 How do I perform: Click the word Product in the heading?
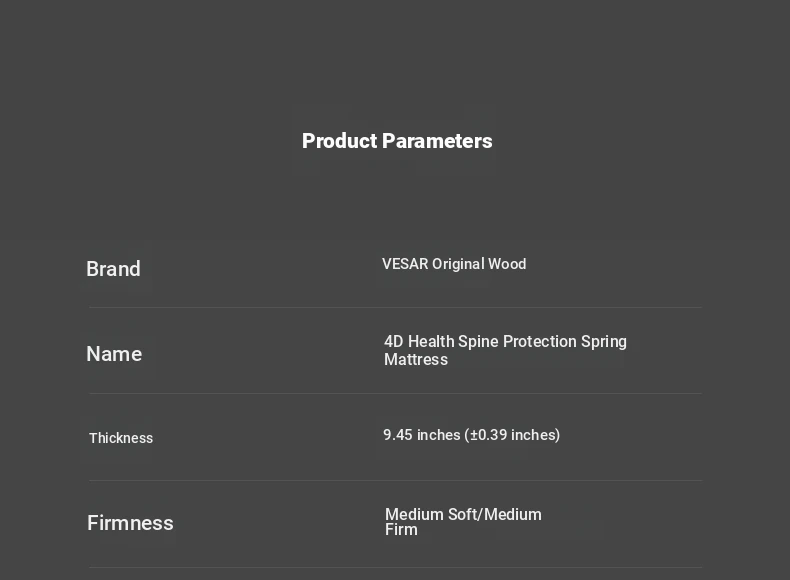tap(340, 141)
